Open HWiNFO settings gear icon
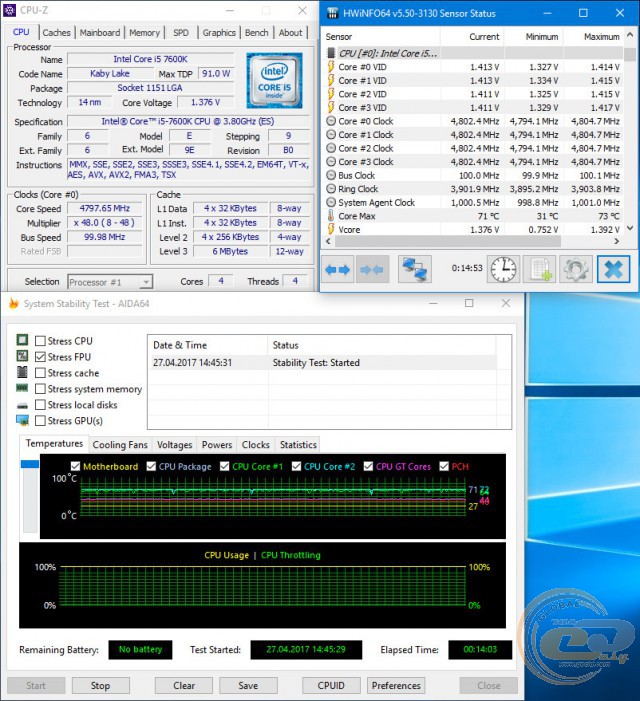Viewport: 640px width, 701px height. 576,269
